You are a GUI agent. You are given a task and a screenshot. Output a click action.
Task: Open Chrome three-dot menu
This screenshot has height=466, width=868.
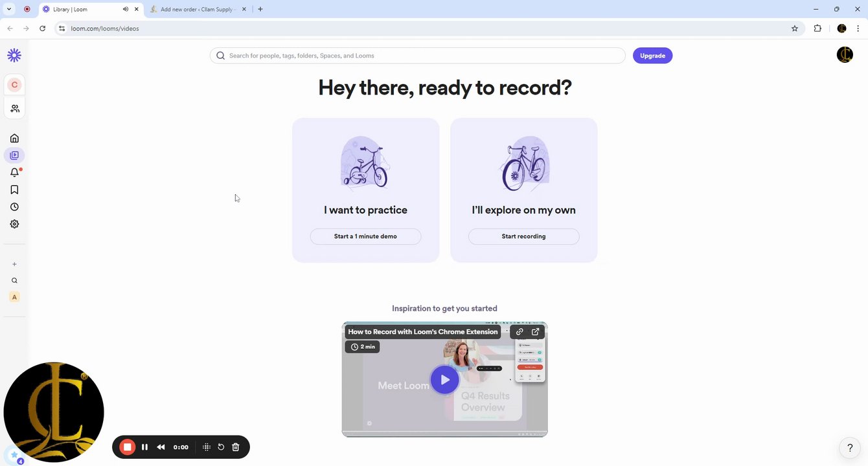(x=858, y=28)
